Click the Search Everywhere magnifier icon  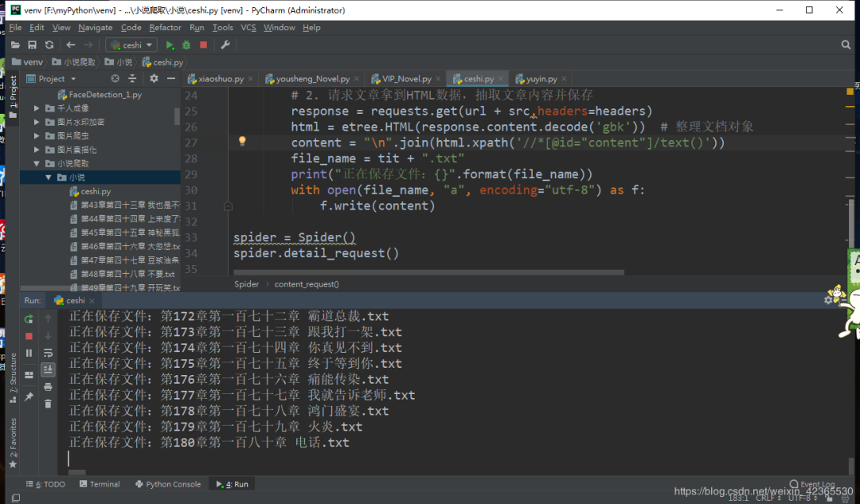coord(846,45)
